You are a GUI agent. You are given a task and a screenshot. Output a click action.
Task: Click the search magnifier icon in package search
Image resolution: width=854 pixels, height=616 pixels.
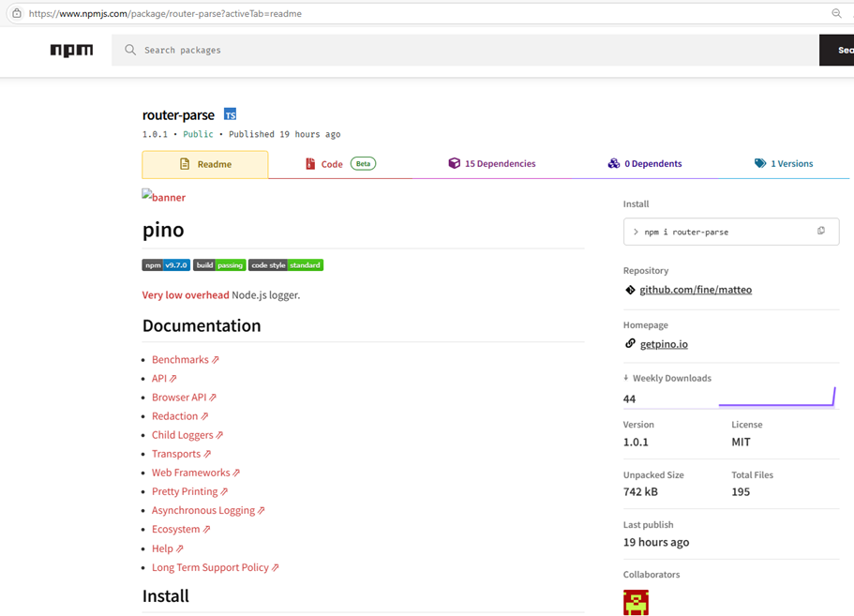coord(130,50)
